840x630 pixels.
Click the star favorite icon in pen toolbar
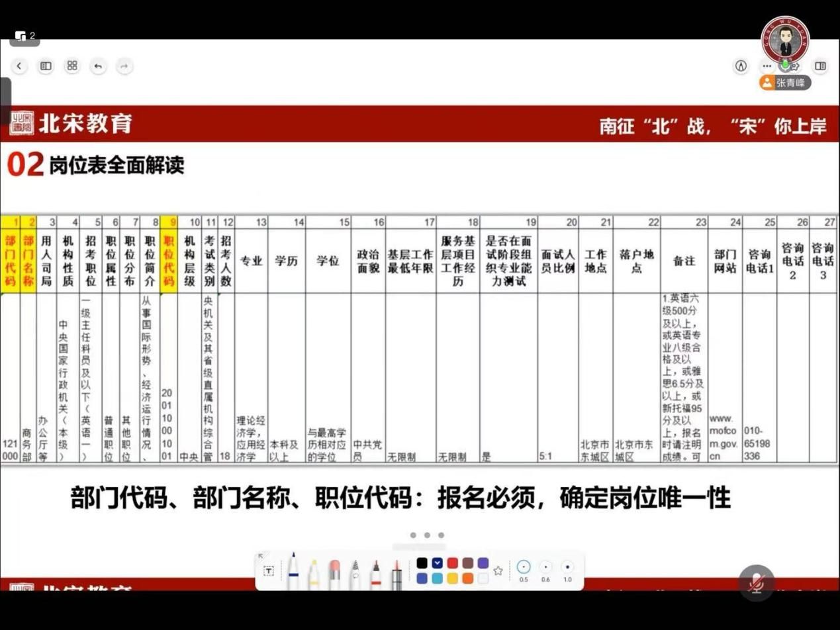click(498, 570)
